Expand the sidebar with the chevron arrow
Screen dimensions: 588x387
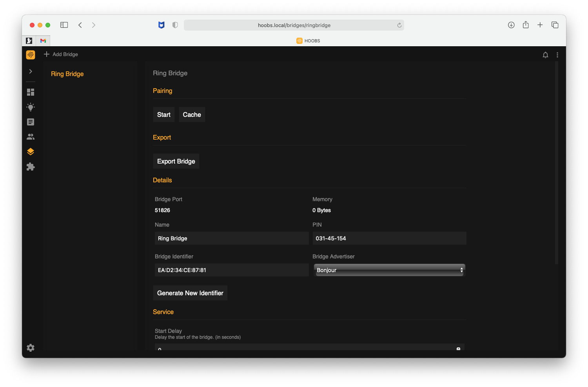pos(30,71)
